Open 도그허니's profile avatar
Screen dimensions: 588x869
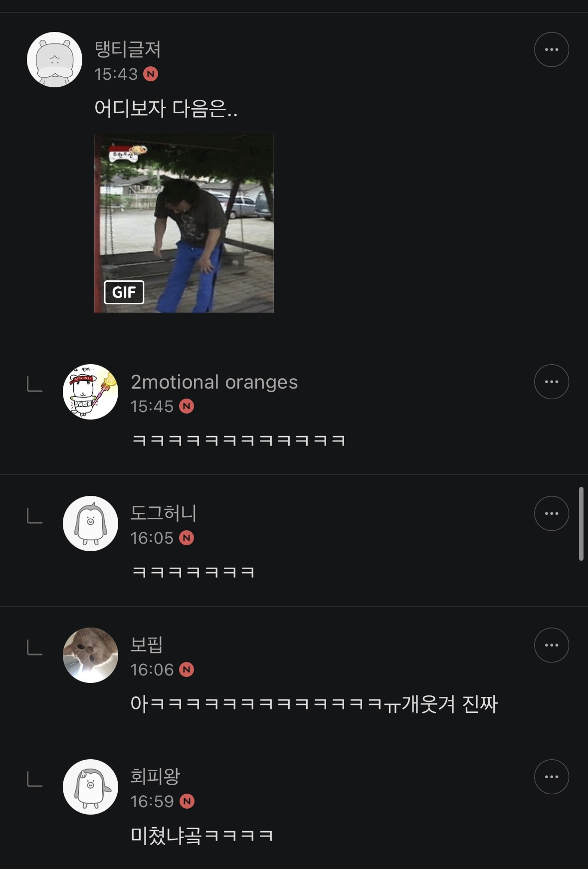click(90, 523)
